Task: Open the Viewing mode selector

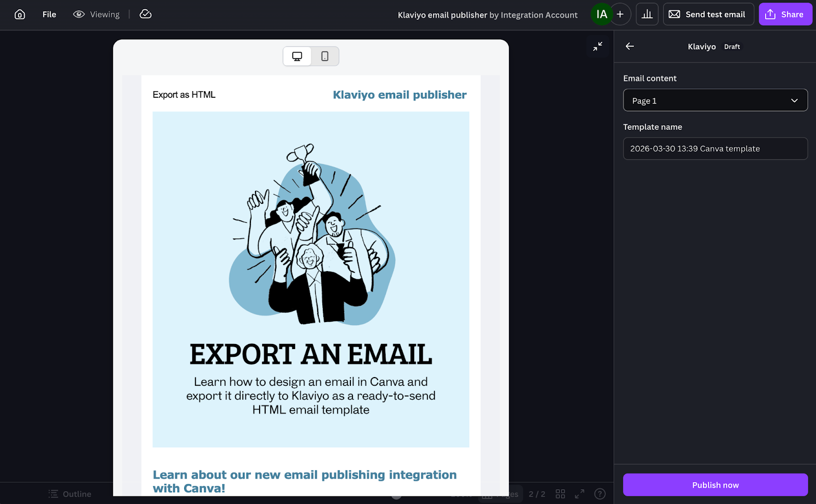Action: pyautogui.click(x=96, y=14)
